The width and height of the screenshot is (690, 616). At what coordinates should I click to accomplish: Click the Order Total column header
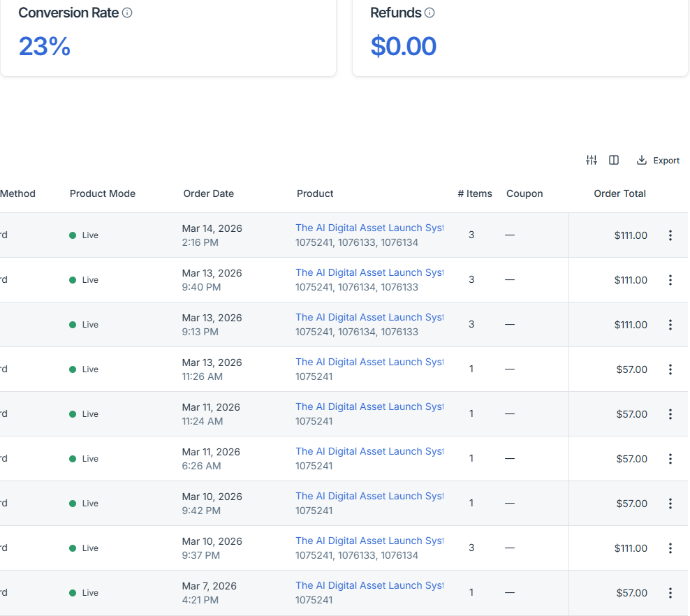619,193
